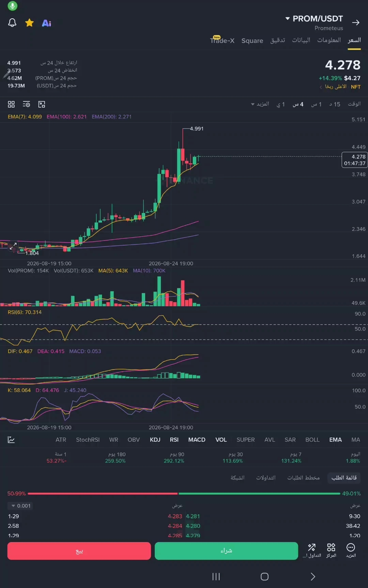Image resolution: width=368 pixels, height=588 pixels.
Task: Enable the MA overlay indicator
Action: pos(356,440)
